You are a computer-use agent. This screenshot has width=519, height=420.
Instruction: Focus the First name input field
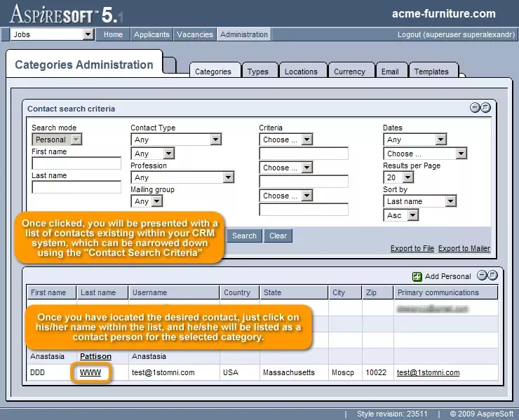[76, 163]
